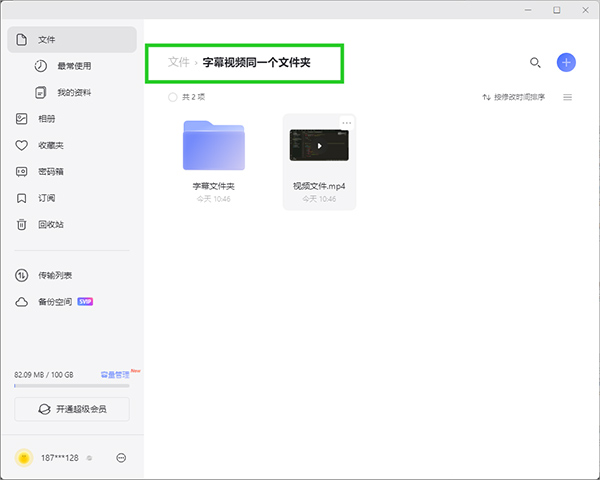Open the 相册 album section

(x=46, y=118)
